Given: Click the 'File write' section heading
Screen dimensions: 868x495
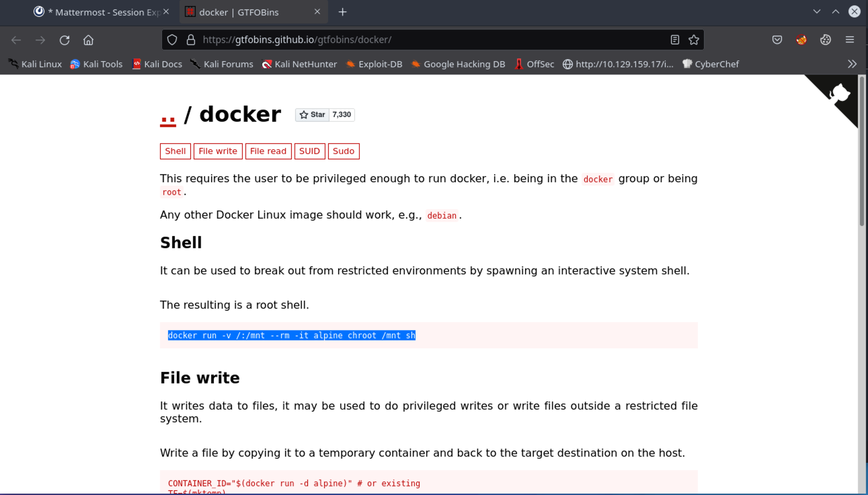Looking at the screenshot, I should click(x=200, y=378).
